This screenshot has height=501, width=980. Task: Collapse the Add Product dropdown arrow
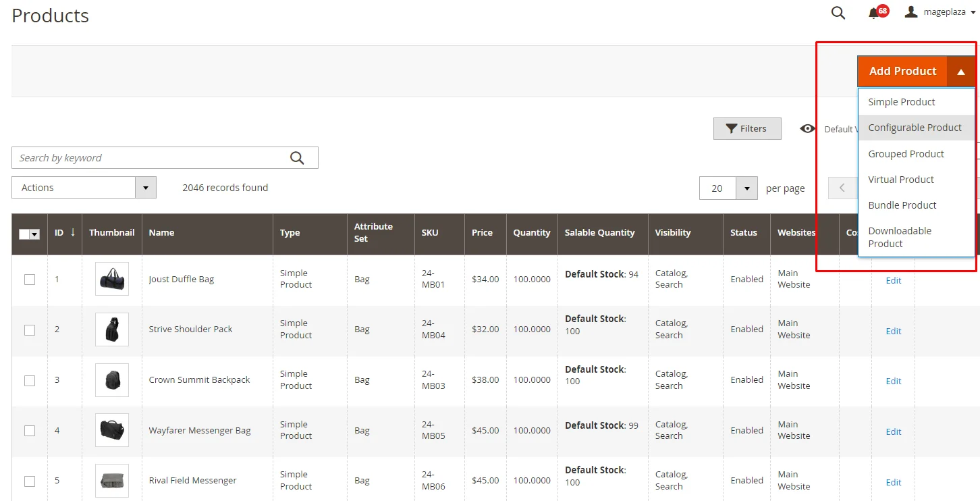coord(961,72)
